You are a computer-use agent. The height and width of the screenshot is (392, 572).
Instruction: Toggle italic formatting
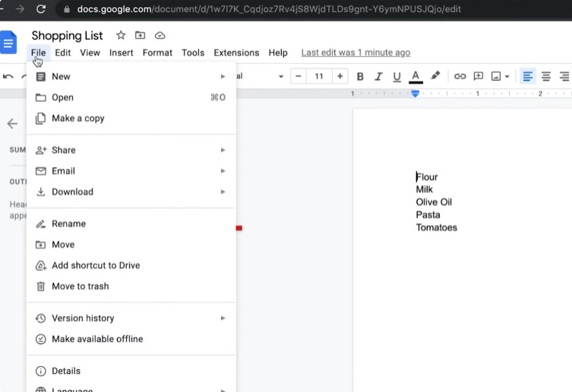[x=378, y=76]
